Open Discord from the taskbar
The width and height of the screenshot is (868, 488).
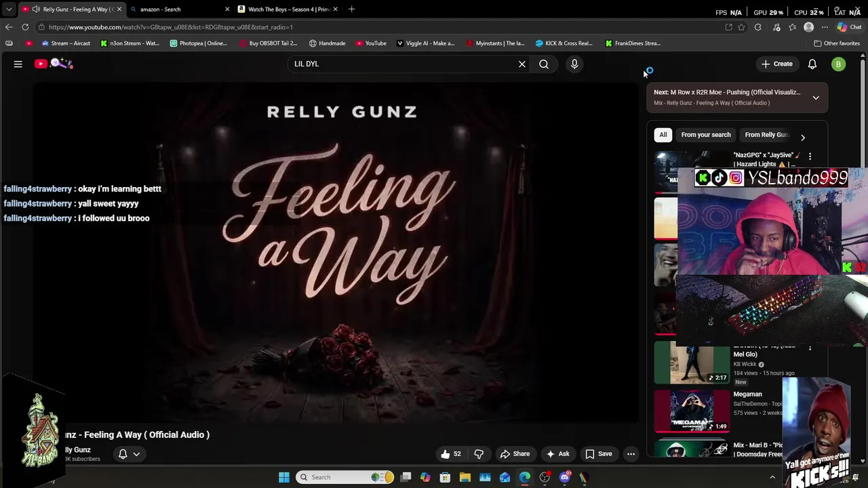click(x=565, y=477)
